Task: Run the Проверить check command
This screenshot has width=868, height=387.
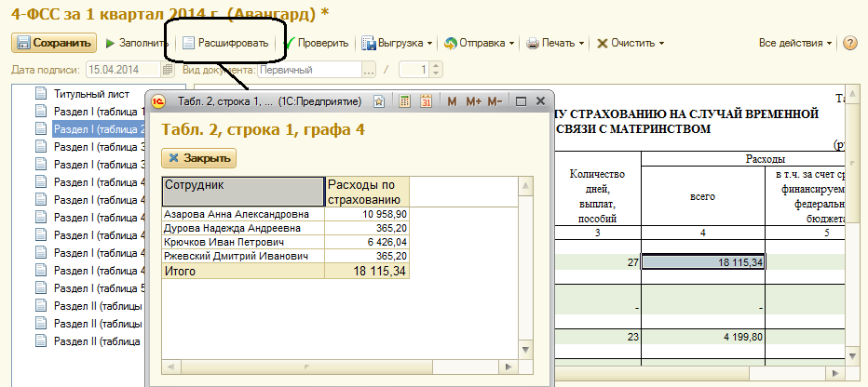Action: (316, 43)
